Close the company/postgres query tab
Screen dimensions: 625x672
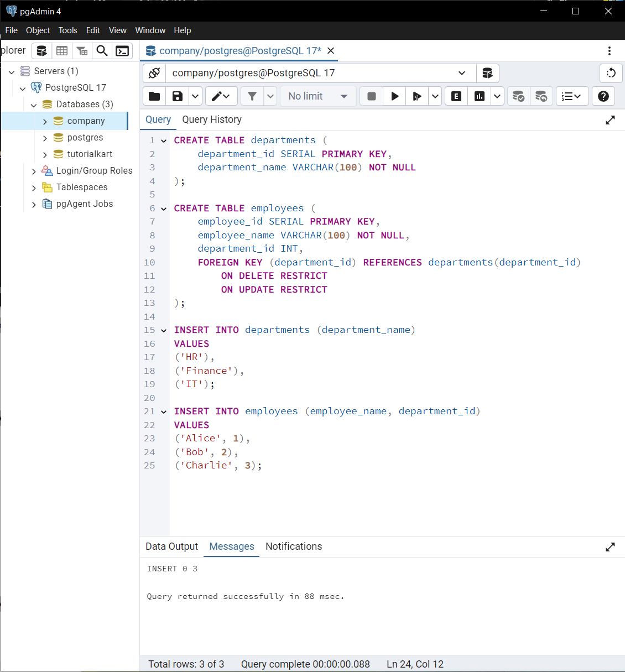coord(331,51)
